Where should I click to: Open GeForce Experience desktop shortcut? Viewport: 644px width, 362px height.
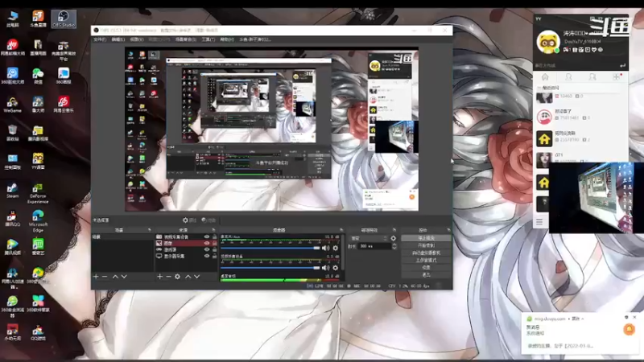coord(38,193)
